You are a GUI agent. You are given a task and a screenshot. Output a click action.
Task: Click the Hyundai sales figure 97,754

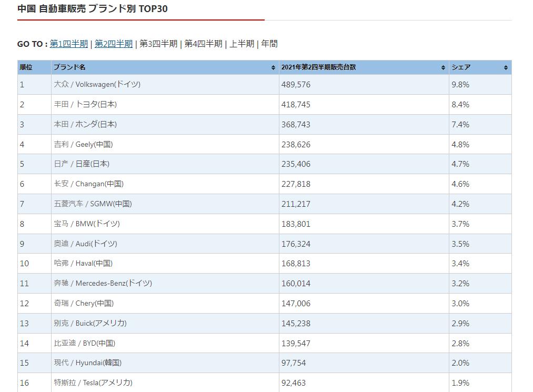pyautogui.click(x=294, y=363)
